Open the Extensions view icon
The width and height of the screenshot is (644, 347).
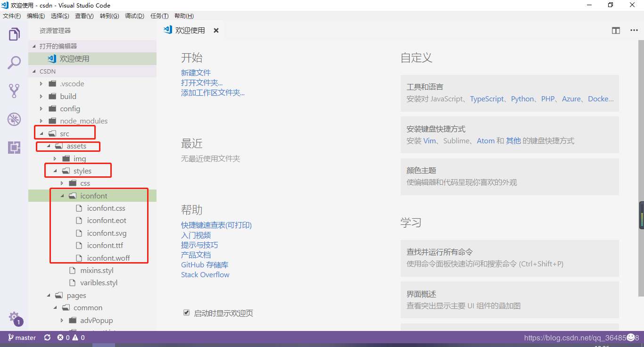click(x=14, y=148)
